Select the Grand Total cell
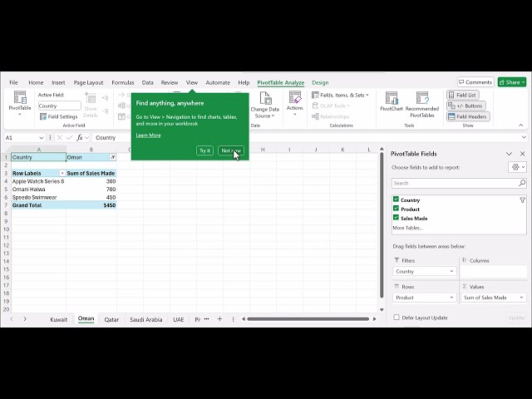532x399 pixels. coord(39,205)
